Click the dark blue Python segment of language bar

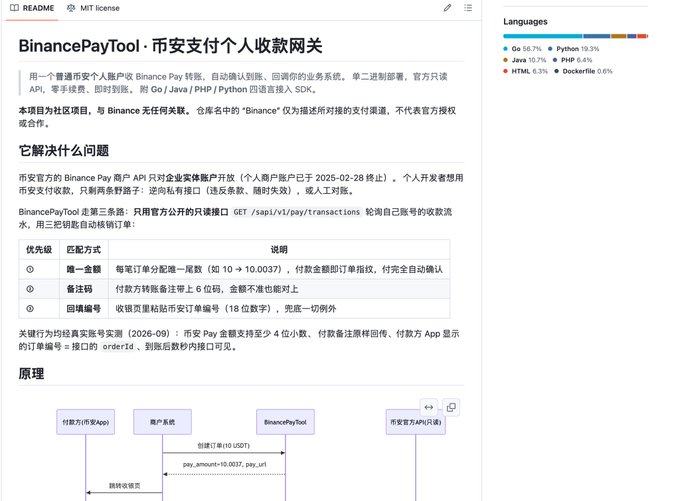[x=597, y=36]
